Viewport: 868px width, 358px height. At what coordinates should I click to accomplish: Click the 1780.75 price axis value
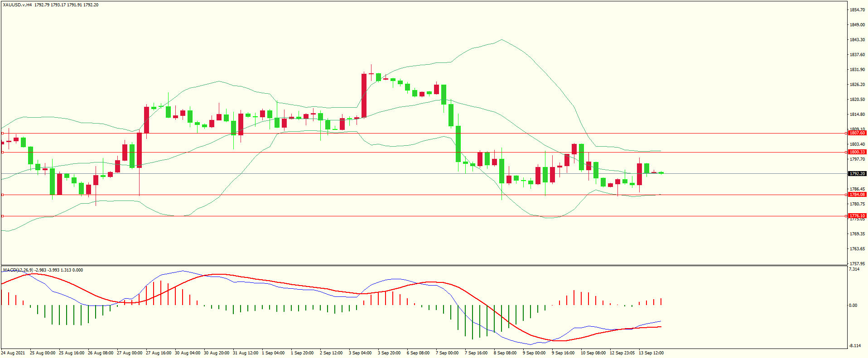pos(857,204)
